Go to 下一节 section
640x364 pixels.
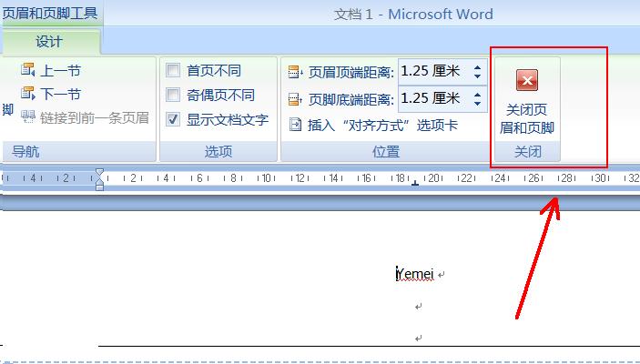(x=60, y=95)
